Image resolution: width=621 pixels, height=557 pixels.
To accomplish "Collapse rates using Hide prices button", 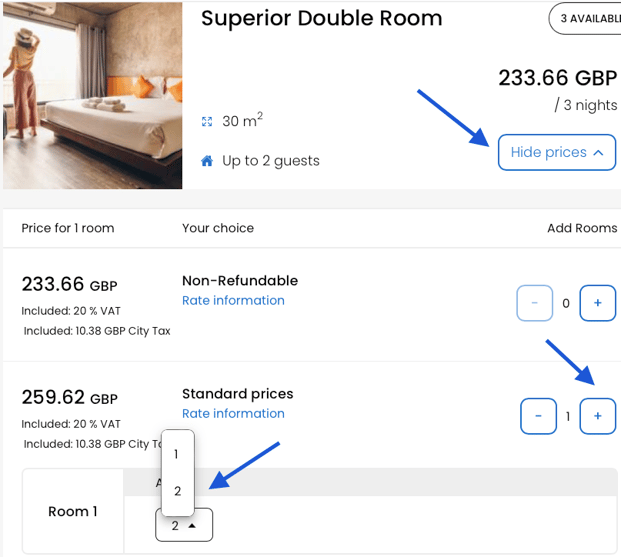I will point(557,153).
